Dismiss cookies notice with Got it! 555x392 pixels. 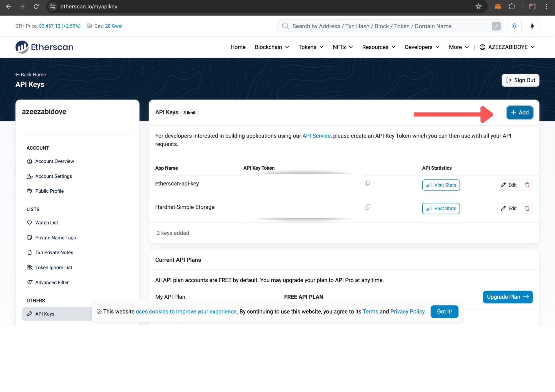pyautogui.click(x=444, y=311)
